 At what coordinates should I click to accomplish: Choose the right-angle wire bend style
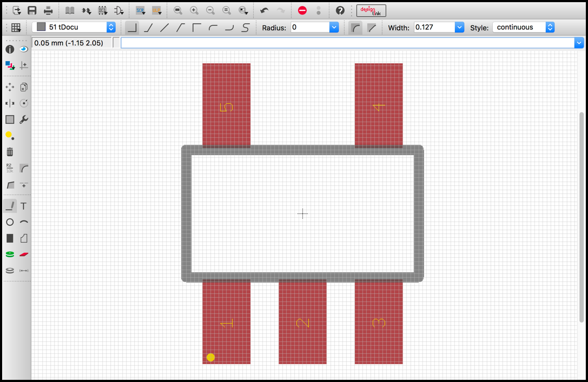pyautogui.click(x=132, y=28)
